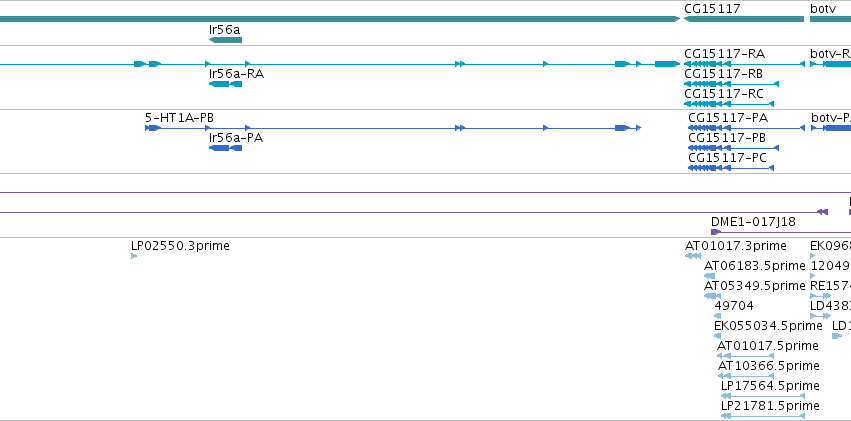Select the AT05349.5prime label
Screen dimensions: 851x421
pos(754,285)
